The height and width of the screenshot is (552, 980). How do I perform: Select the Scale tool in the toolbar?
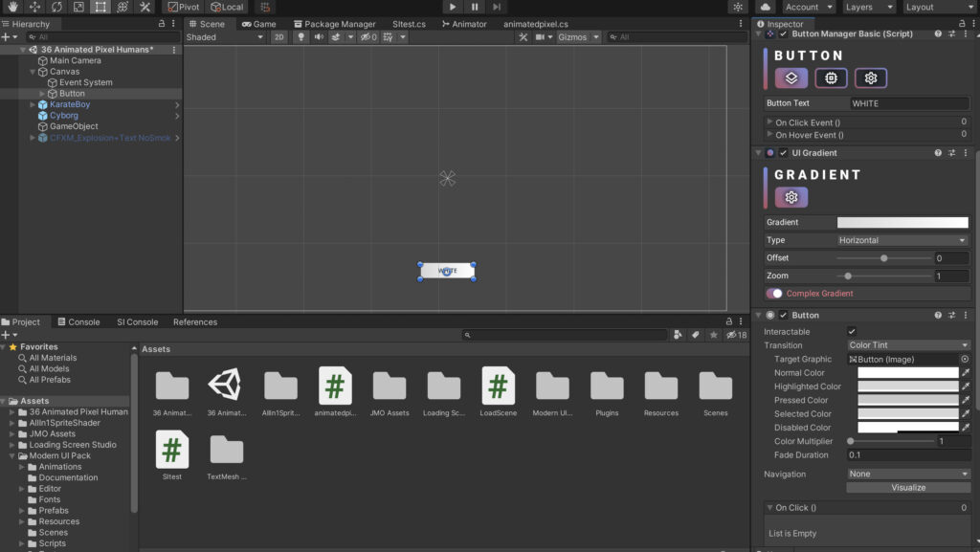pyautogui.click(x=78, y=7)
